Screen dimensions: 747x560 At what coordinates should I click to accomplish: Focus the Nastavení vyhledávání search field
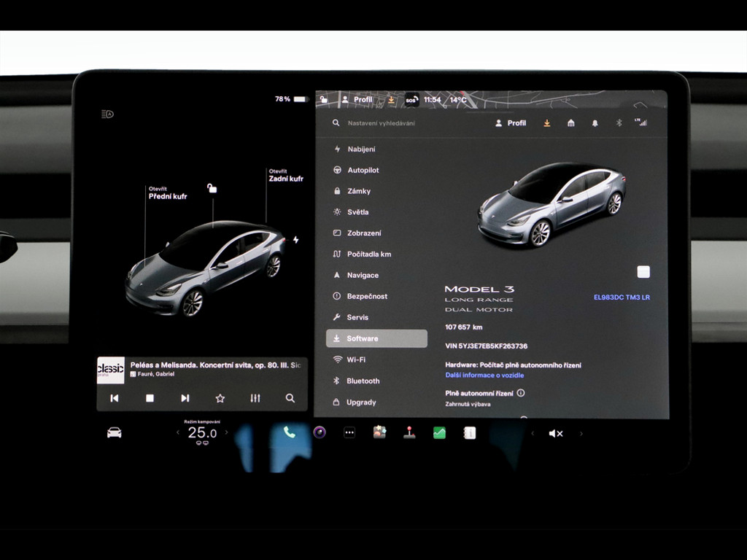coord(381,122)
